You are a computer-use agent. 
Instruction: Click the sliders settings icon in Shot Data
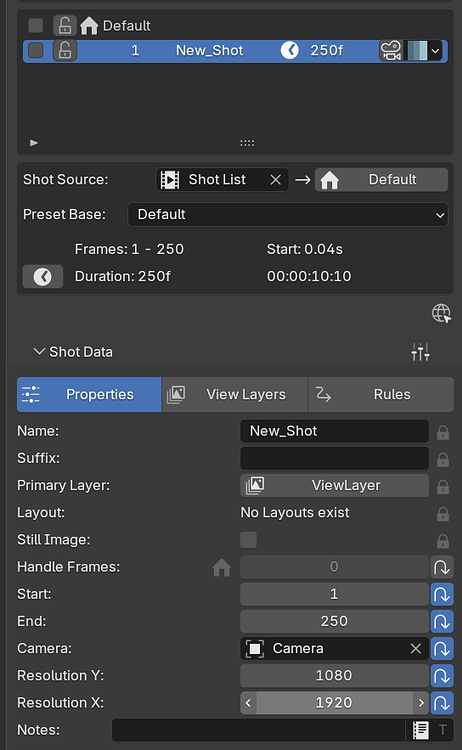point(420,352)
